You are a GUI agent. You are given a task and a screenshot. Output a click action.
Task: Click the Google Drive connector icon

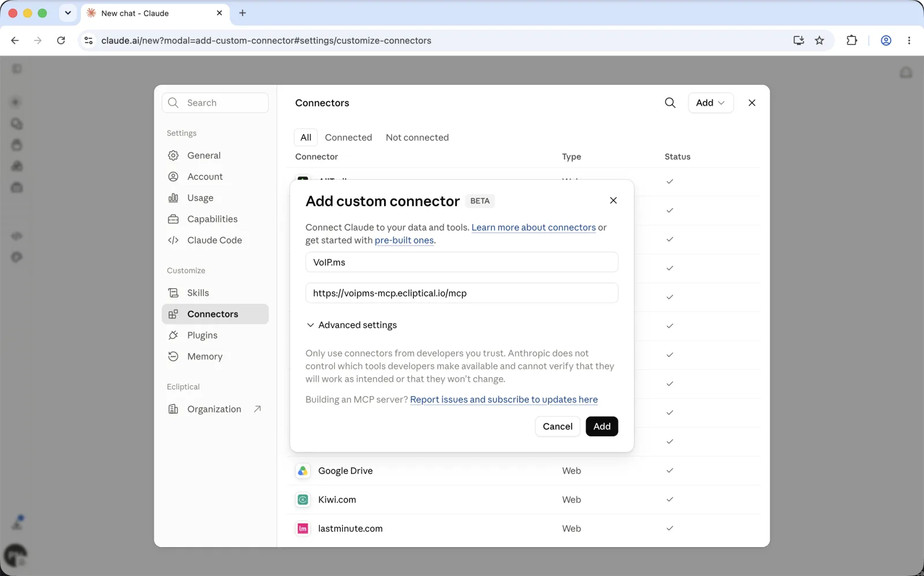(303, 471)
